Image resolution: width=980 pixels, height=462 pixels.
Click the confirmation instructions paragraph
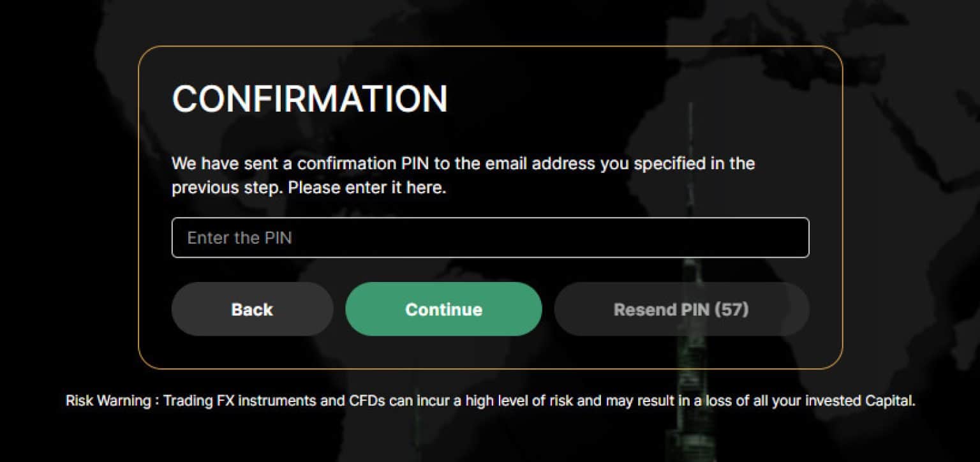click(x=463, y=175)
